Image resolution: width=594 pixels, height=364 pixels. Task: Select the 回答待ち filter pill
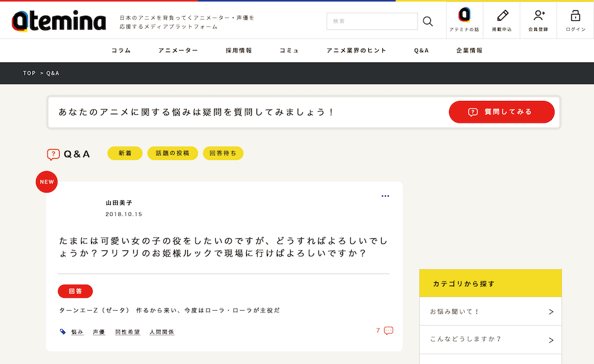coord(223,154)
